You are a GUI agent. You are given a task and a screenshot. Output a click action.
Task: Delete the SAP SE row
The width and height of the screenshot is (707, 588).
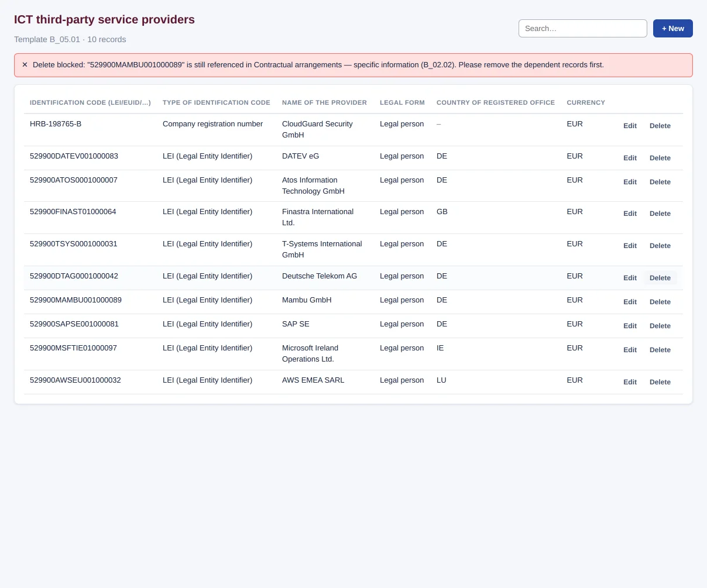pyautogui.click(x=660, y=326)
